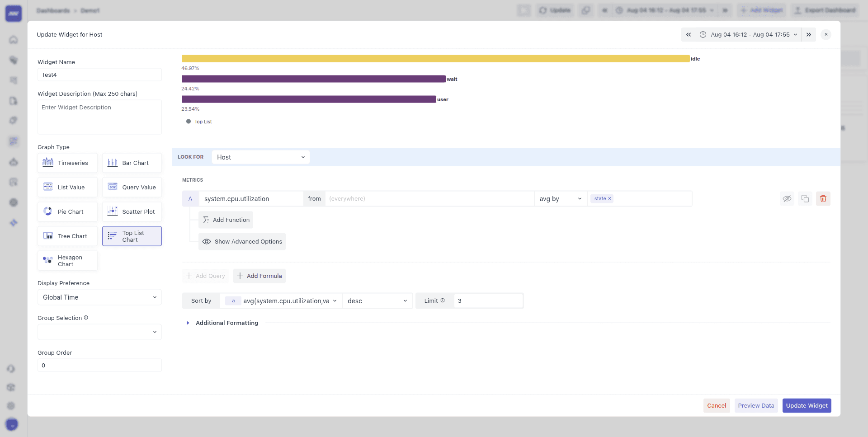The height and width of the screenshot is (437, 868).
Task: Click Preview Data
Action: [755, 405]
